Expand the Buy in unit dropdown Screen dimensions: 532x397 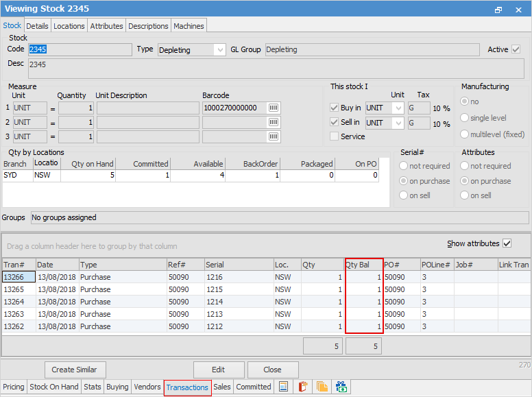click(398, 108)
